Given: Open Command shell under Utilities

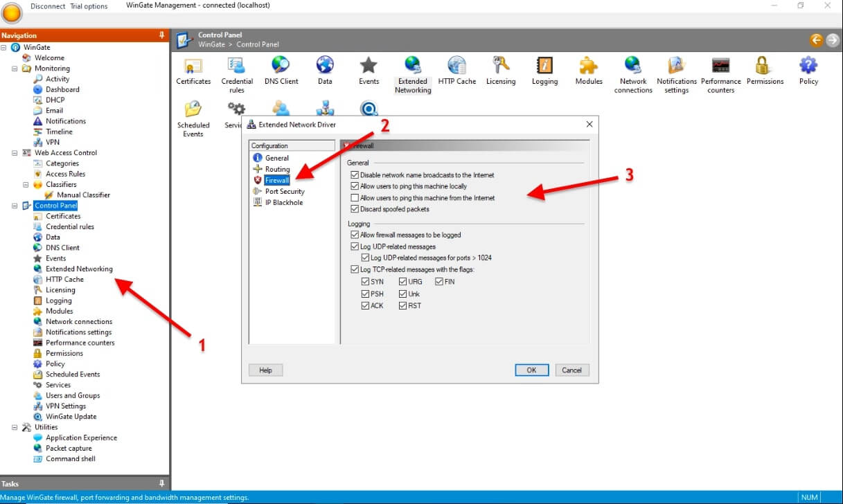Looking at the screenshot, I should (x=71, y=458).
